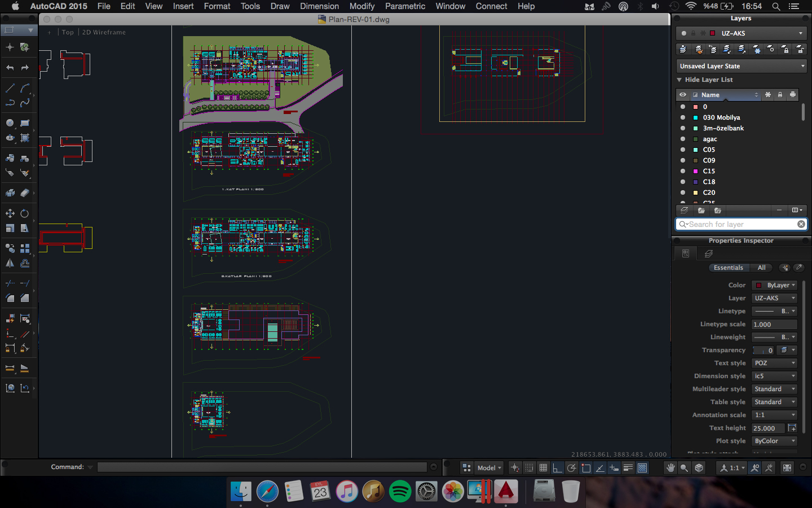Viewport: 812px width, 508px height.
Task: Click the color swatch of C15 layer
Action: (x=695, y=171)
